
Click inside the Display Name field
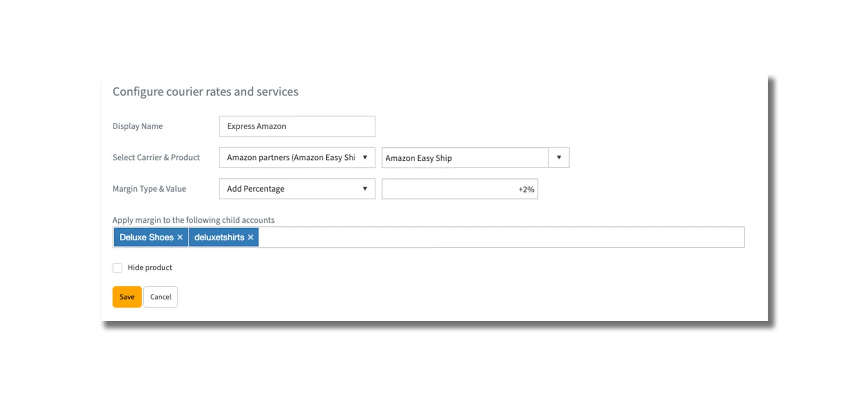pos(297,126)
